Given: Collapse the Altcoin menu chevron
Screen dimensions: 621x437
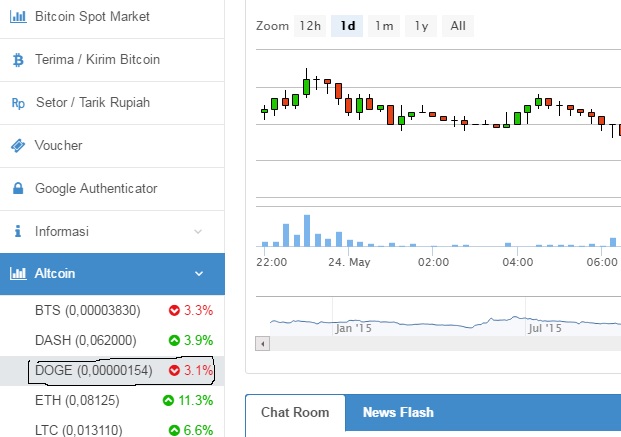Looking at the screenshot, I should pos(199,274).
